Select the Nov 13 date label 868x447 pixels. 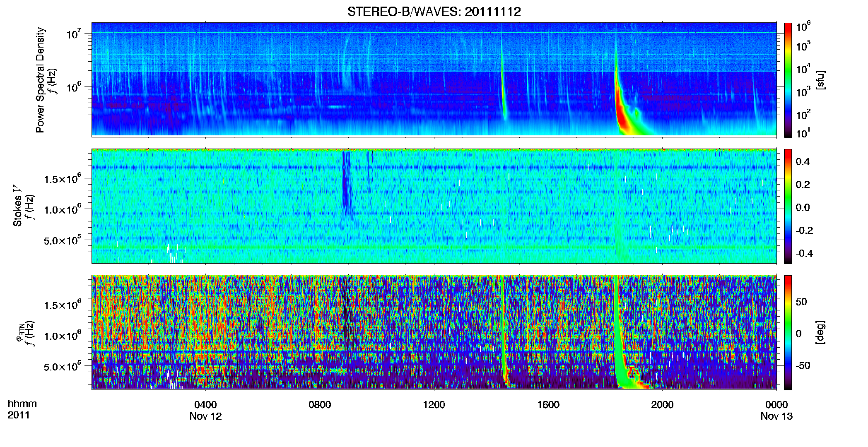(776, 416)
